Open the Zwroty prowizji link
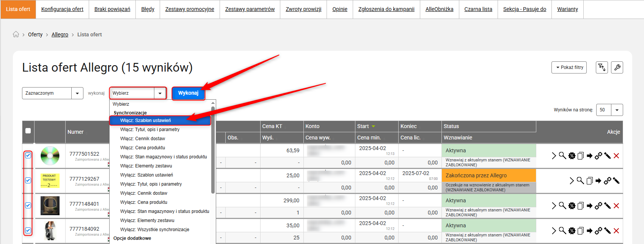 [303, 9]
